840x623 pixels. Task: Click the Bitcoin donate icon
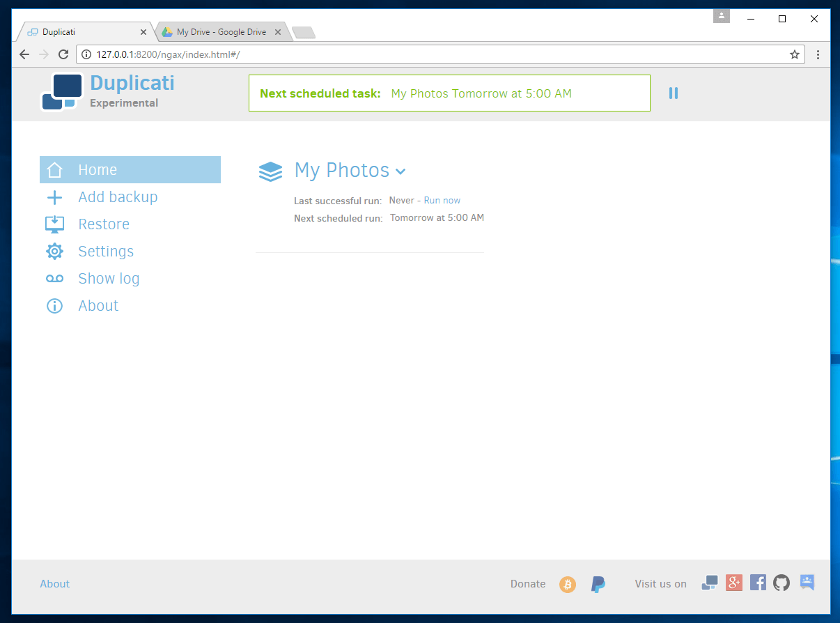tap(568, 585)
